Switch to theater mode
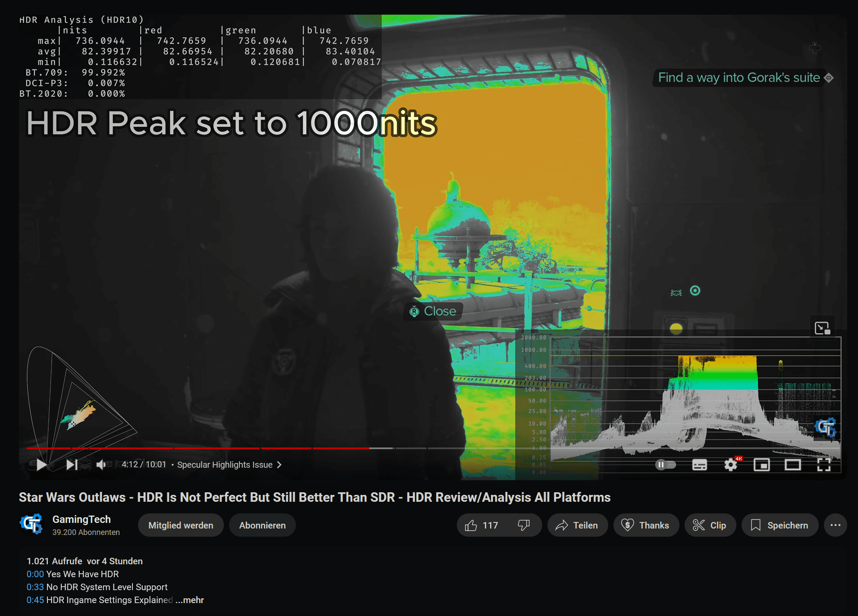The image size is (858, 616). (x=793, y=465)
